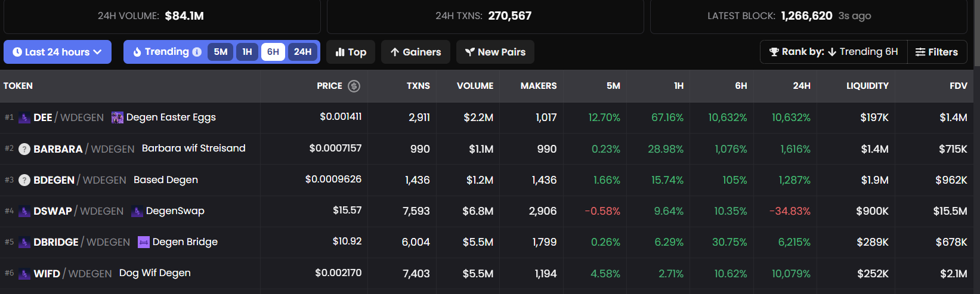Sort by the LIQUIDITY column header

pos(867,86)
